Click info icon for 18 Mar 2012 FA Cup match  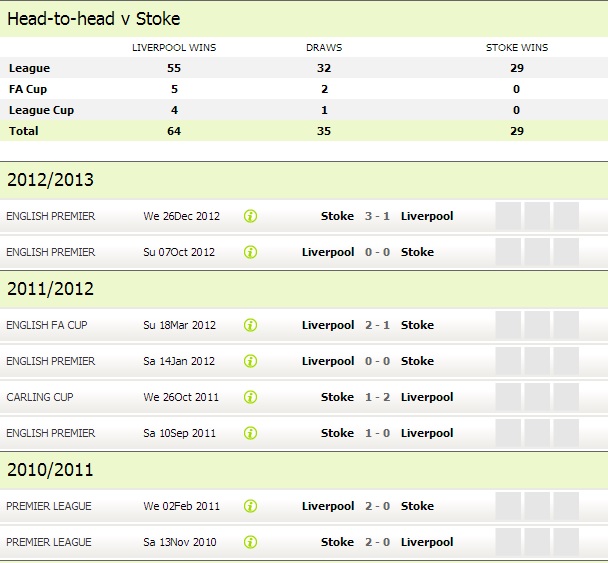click(x=250, y=325)
